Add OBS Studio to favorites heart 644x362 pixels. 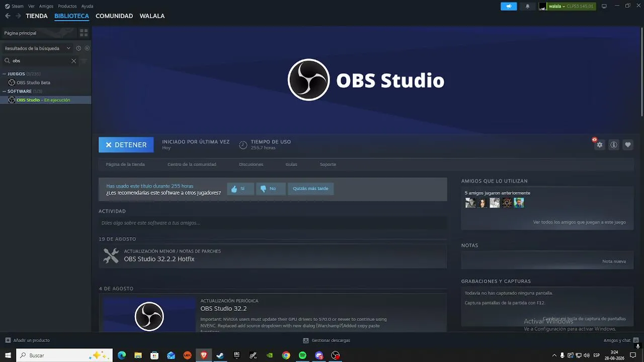coord(628,145)
